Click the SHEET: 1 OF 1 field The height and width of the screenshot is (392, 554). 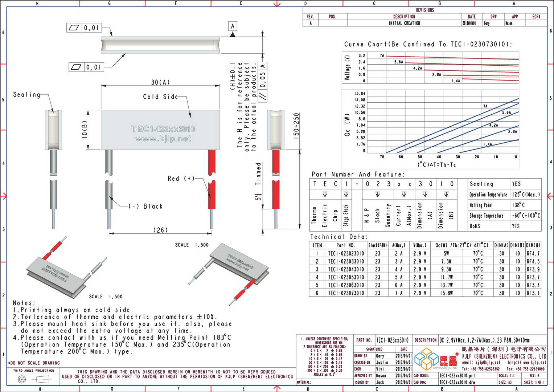coord(534,382)
